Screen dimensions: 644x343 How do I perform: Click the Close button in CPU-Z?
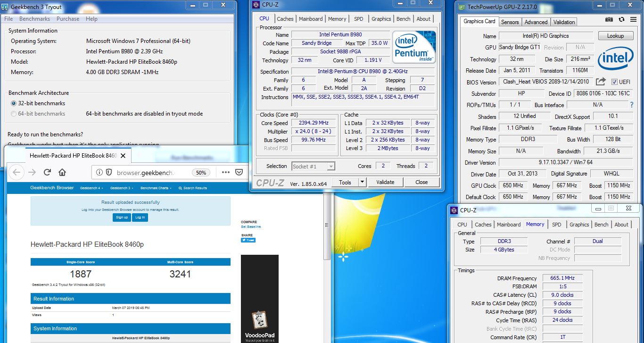[x=421, y=182]
